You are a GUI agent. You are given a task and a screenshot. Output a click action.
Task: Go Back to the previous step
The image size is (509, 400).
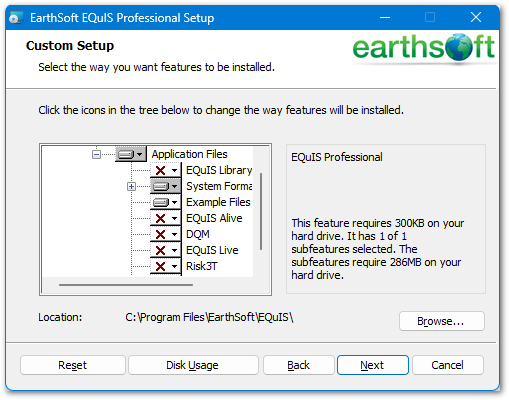(299, 365)
